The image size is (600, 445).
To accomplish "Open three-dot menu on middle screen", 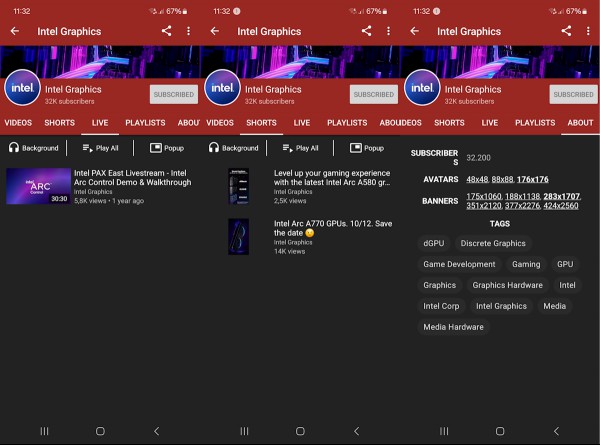I will 388,31.
